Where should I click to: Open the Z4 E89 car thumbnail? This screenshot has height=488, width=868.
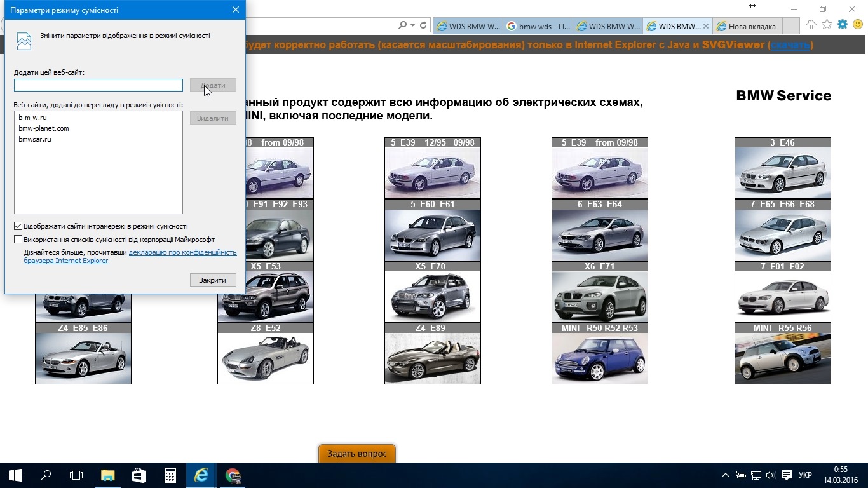click(x=433, y=353)
